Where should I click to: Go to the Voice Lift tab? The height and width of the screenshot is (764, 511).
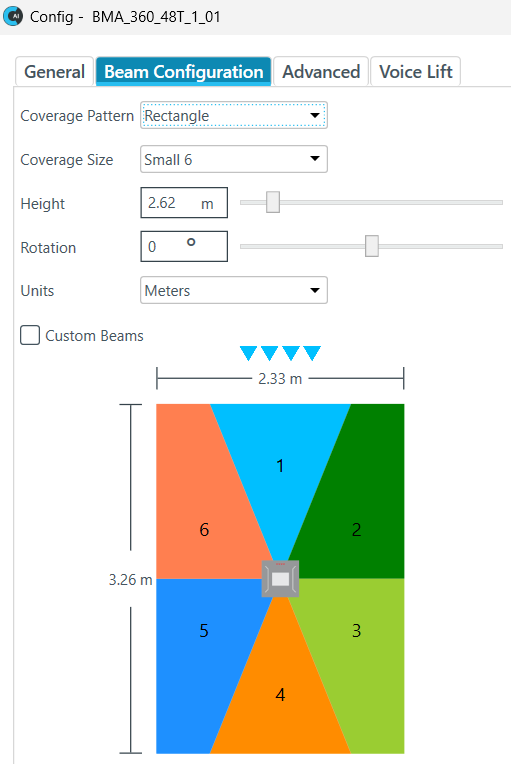click(x=416, y=72)
